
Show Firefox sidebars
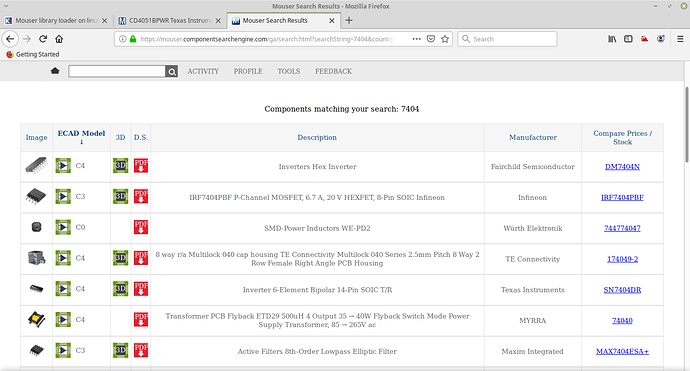(x=628, y=39)
